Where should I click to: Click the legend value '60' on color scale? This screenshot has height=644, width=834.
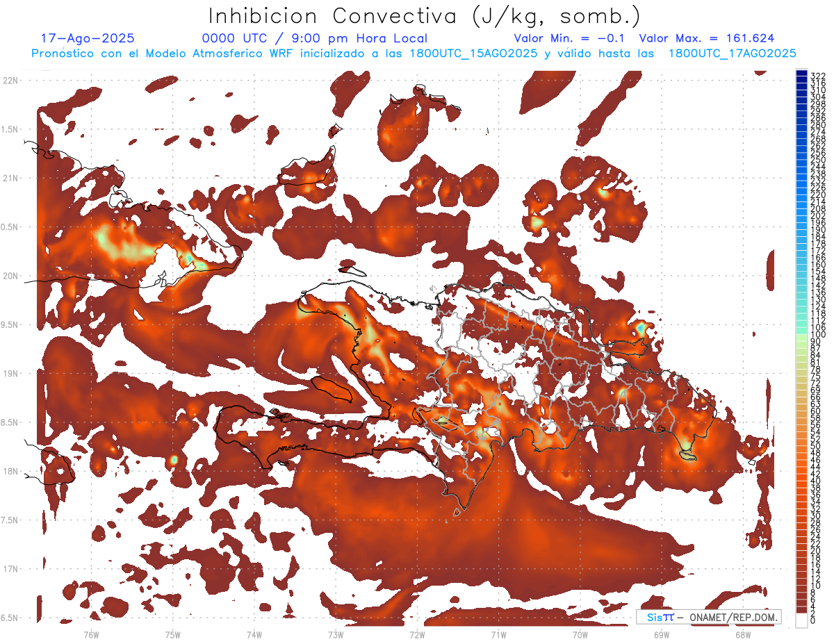815,411
